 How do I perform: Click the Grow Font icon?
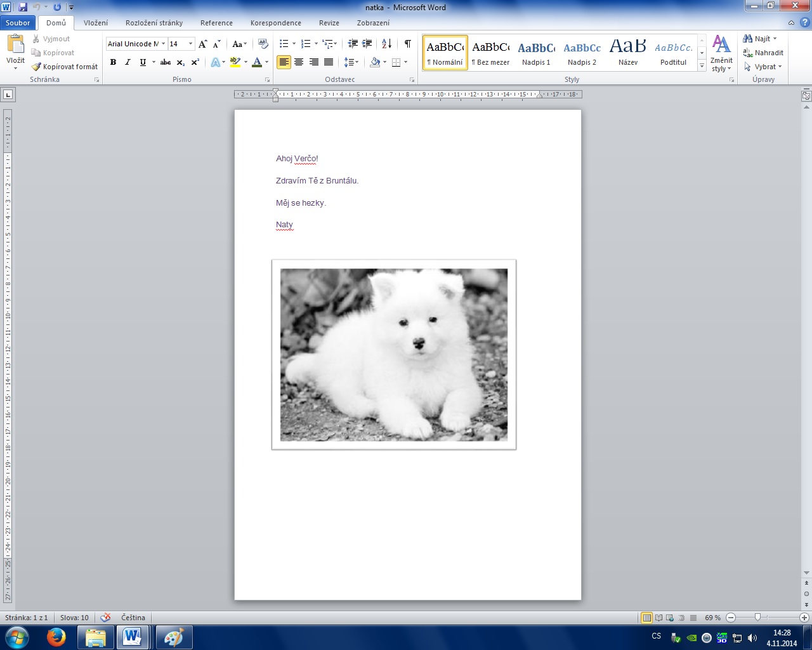click(203, 44)
